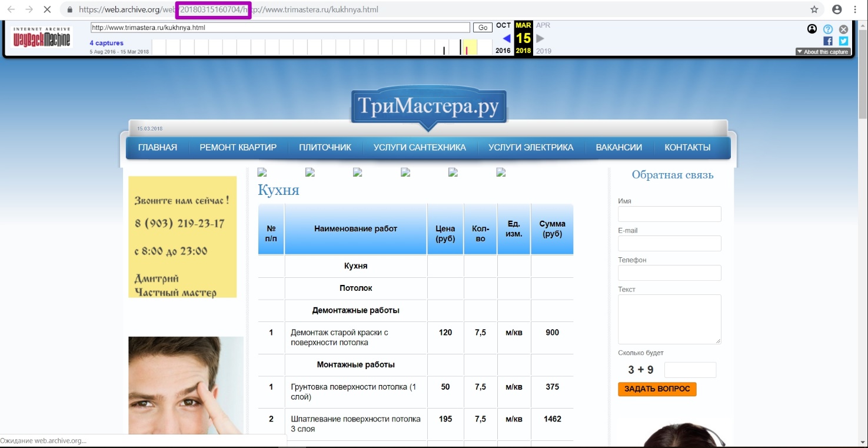This screenshot has width=868, height=448.
Task: Click the Телефон input field
Action: click(670, 273)
